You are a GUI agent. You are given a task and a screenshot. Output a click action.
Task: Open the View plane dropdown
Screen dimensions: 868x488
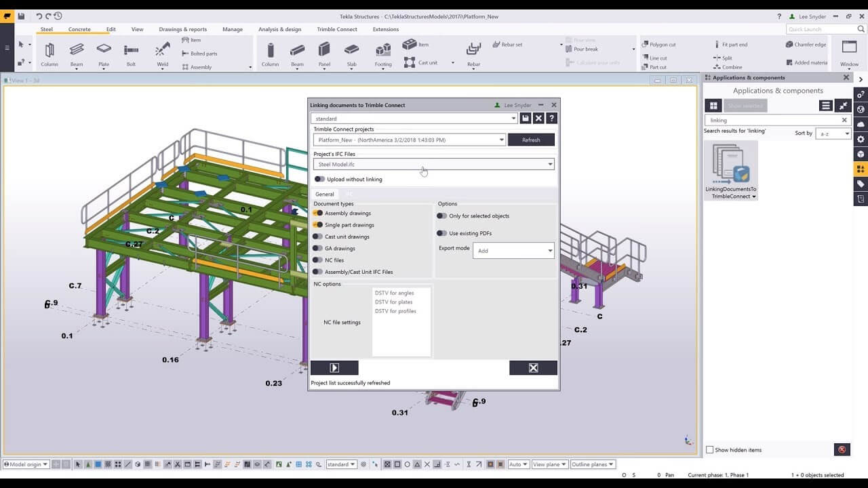point(549,464)
